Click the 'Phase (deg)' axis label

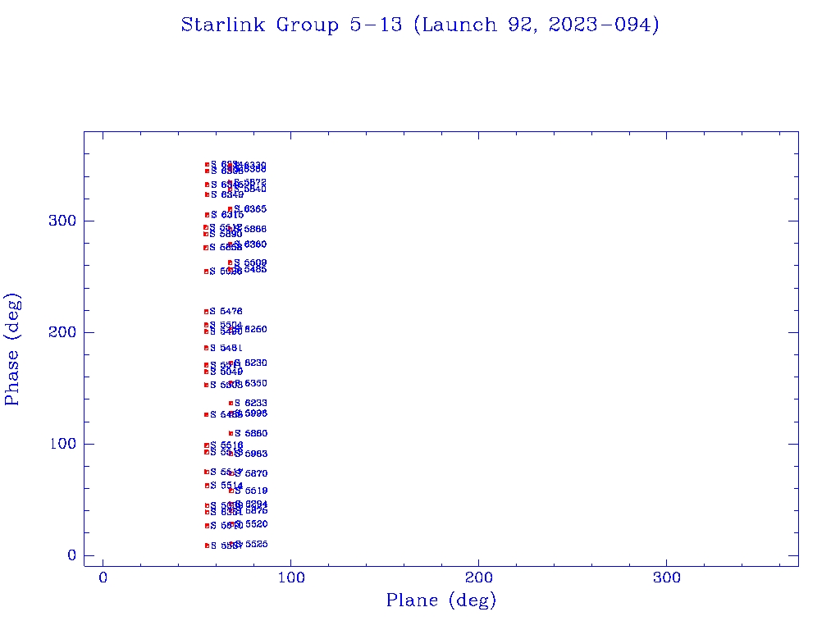tap(11, 349)
